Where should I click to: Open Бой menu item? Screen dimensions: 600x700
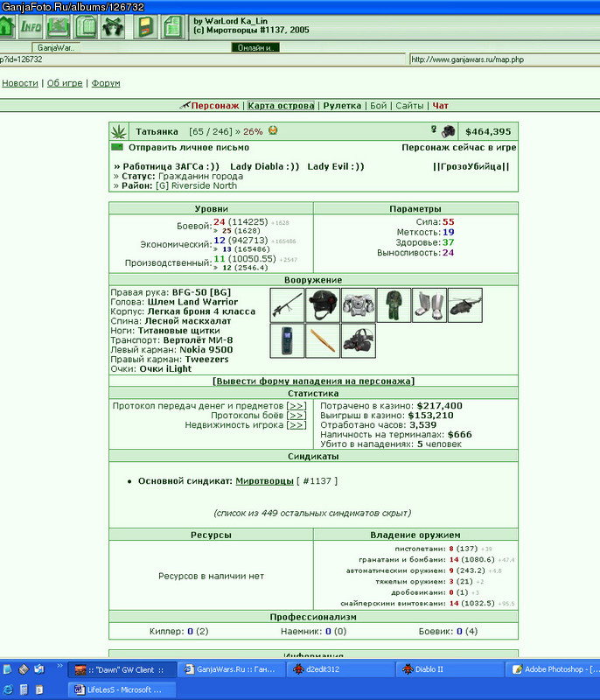point(379,106)
